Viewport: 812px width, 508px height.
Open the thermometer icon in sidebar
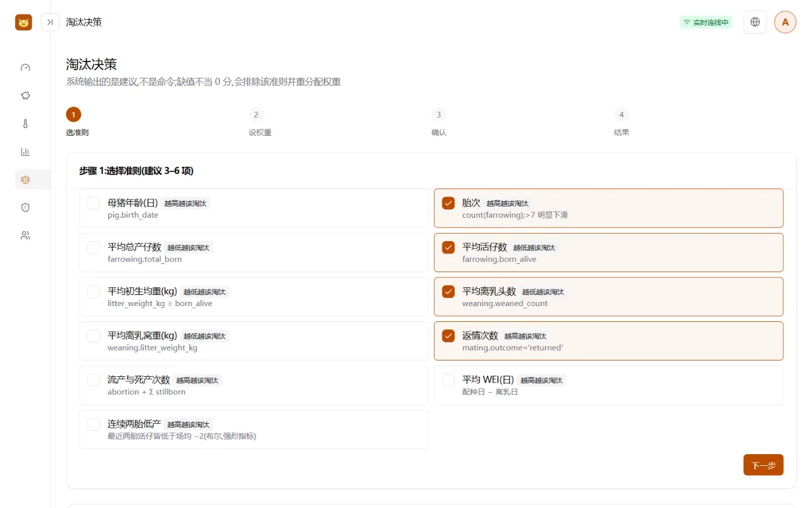click(x=25, y=123)
